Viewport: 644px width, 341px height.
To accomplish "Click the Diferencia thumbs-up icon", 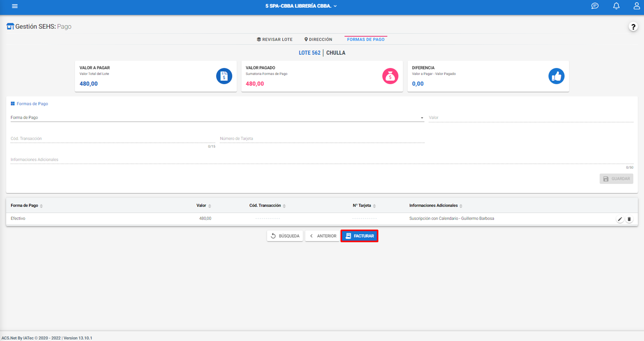I will pos(556,76).
